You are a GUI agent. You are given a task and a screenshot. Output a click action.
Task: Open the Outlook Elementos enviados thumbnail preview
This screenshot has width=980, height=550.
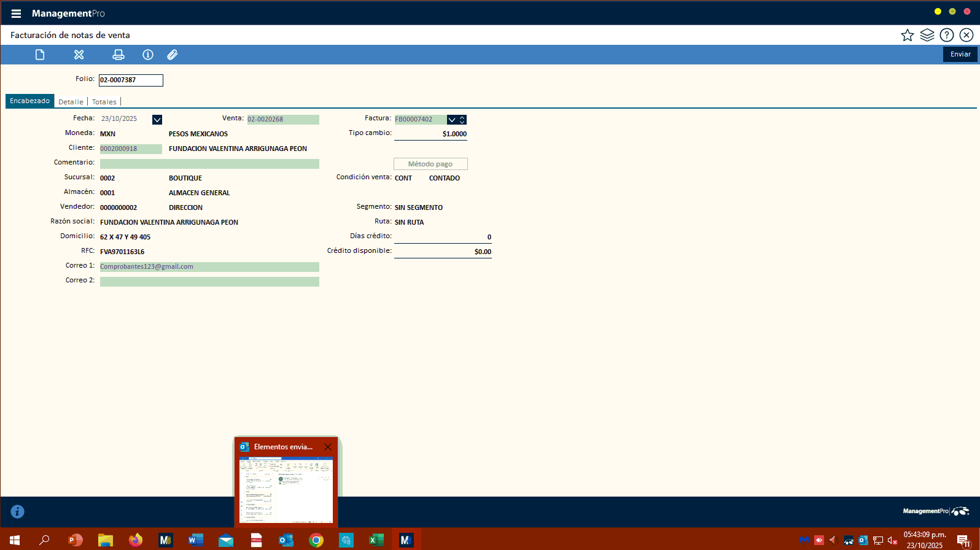[286, 489]
